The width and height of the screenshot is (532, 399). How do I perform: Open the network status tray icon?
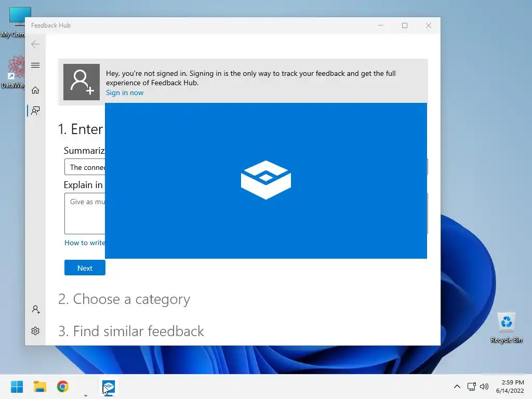pyautogui.click(x=471, y=387)
